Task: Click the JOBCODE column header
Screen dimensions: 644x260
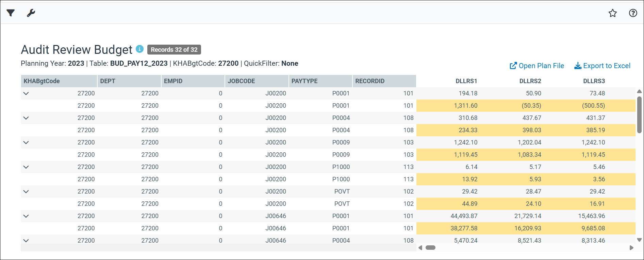Action: tap(241, 81)
